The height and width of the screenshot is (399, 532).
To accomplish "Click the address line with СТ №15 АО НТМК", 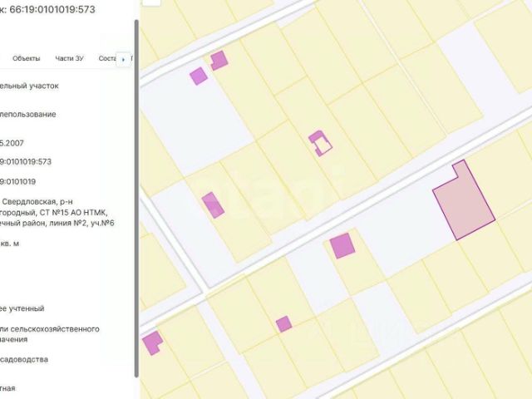I will 53,213.
